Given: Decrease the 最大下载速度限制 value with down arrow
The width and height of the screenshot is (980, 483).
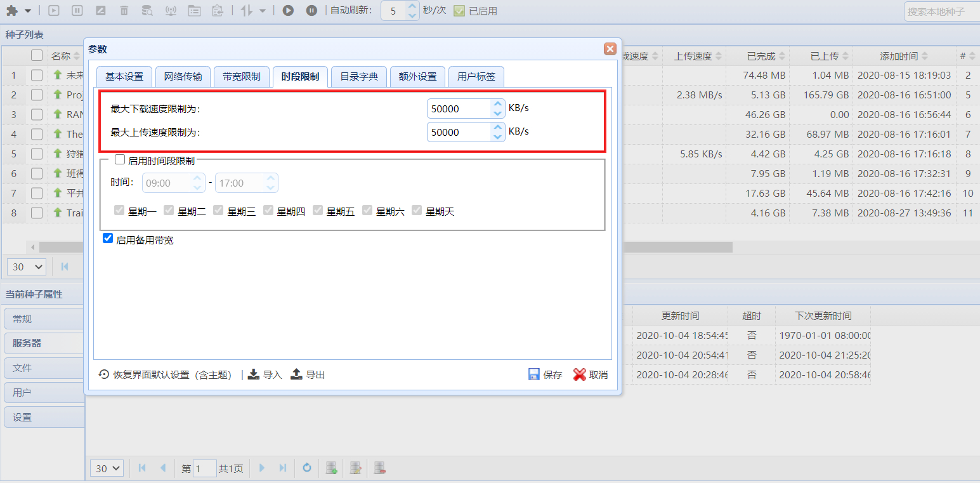Looking at the screenshot, I should pos(498,113).
